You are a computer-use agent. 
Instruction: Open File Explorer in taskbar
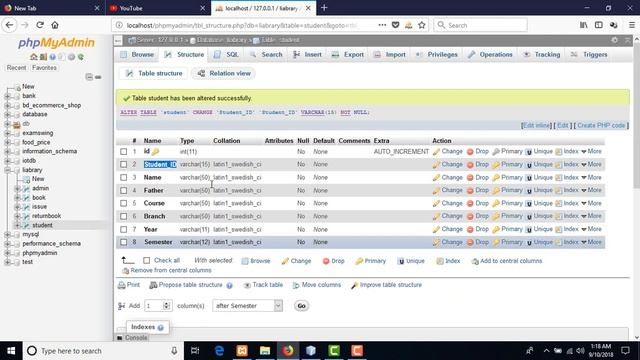click(265, 351)
